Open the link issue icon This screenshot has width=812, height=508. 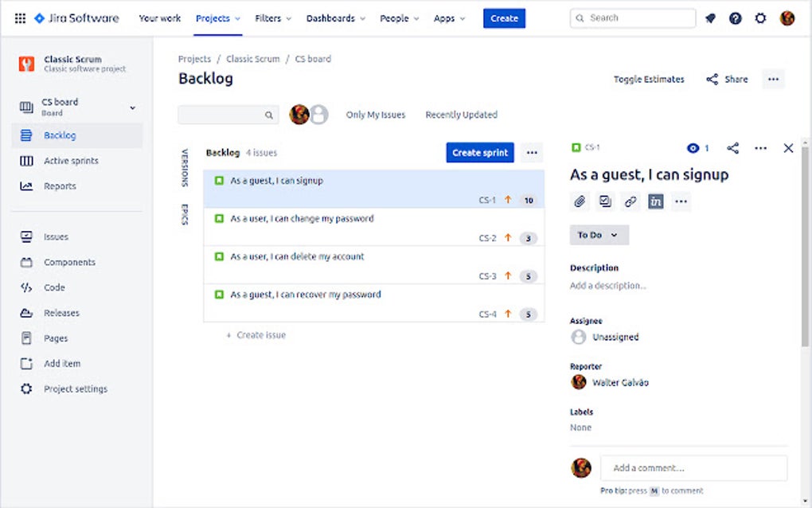pos(630,201)
